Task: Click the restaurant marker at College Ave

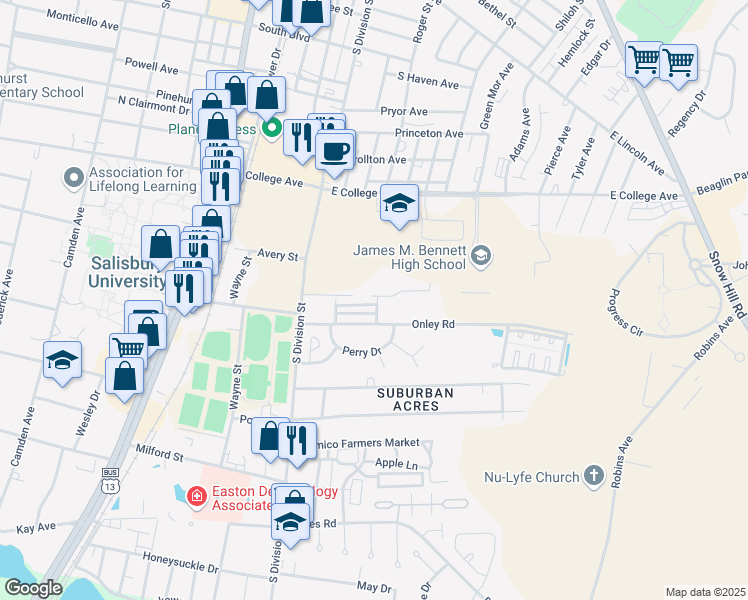Action: [220, 187]
